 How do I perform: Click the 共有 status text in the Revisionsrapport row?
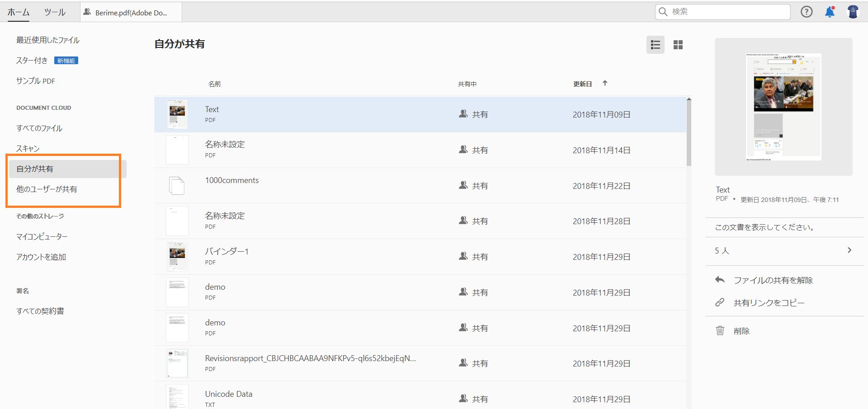(480, 364)
